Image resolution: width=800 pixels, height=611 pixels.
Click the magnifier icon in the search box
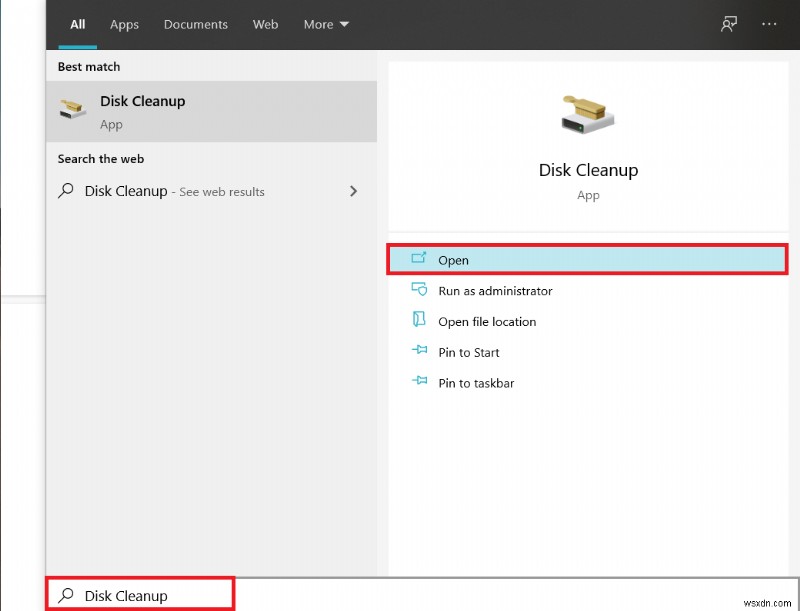(65, 594)
